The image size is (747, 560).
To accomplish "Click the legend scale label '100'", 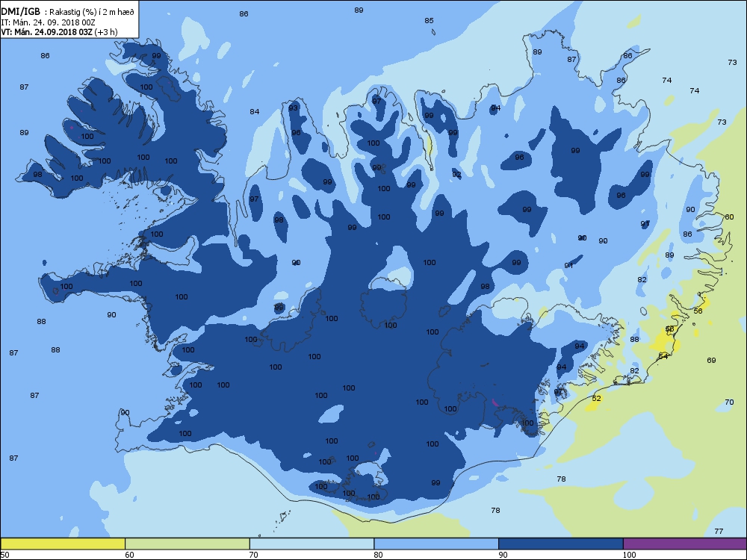I will (x=629, y=555).
